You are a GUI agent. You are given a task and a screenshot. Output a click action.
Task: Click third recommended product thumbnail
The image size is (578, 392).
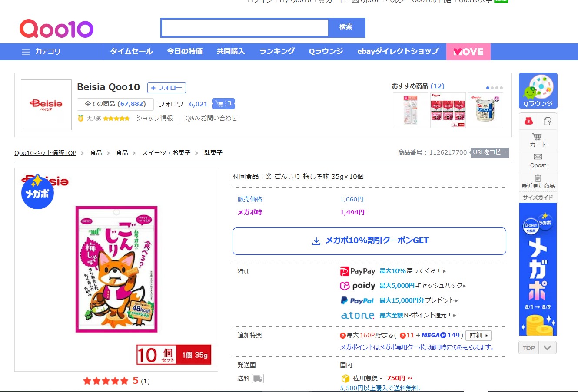[485, 110]
